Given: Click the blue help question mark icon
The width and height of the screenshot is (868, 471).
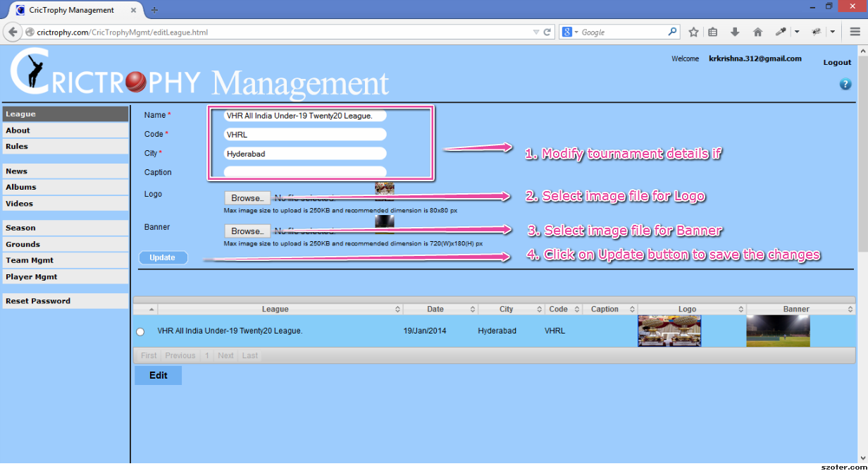Looking at the screenshot, I should pos(845,85).
